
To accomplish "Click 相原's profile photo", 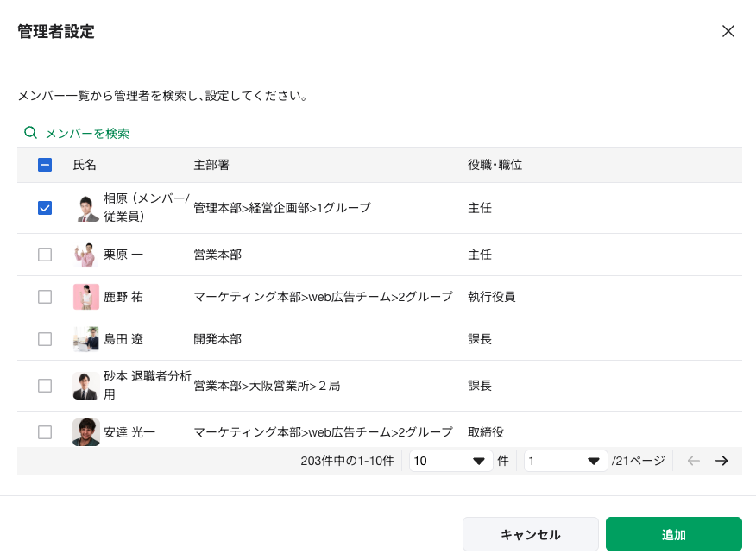I will click(86, 208).
